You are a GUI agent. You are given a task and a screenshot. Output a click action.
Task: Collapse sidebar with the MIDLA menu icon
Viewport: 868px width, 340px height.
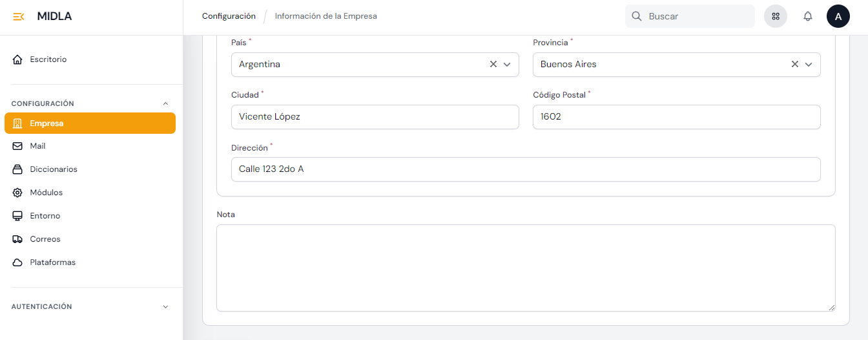pyautogui.click(x=19, y=17)
